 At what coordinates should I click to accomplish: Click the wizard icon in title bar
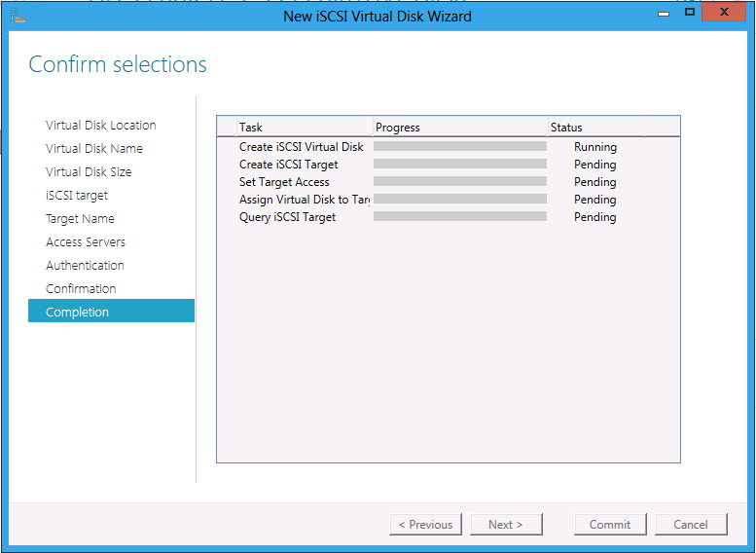(18, 16)
